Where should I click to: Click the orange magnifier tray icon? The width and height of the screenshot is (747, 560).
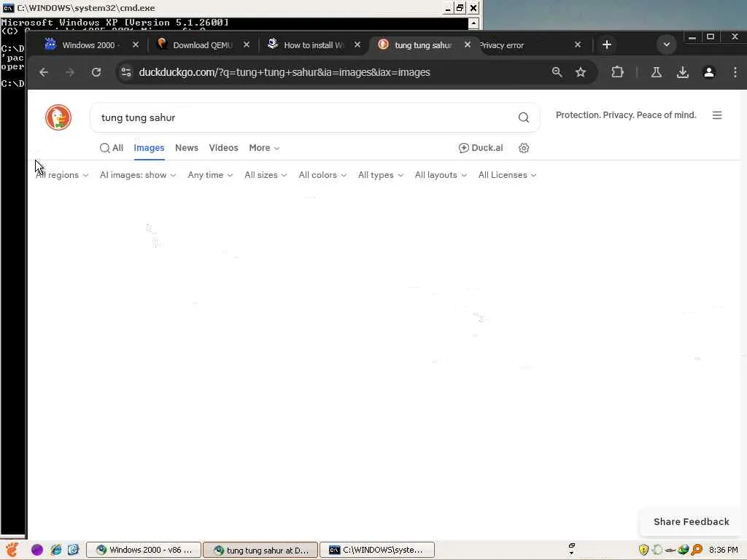tap(697, 550)
